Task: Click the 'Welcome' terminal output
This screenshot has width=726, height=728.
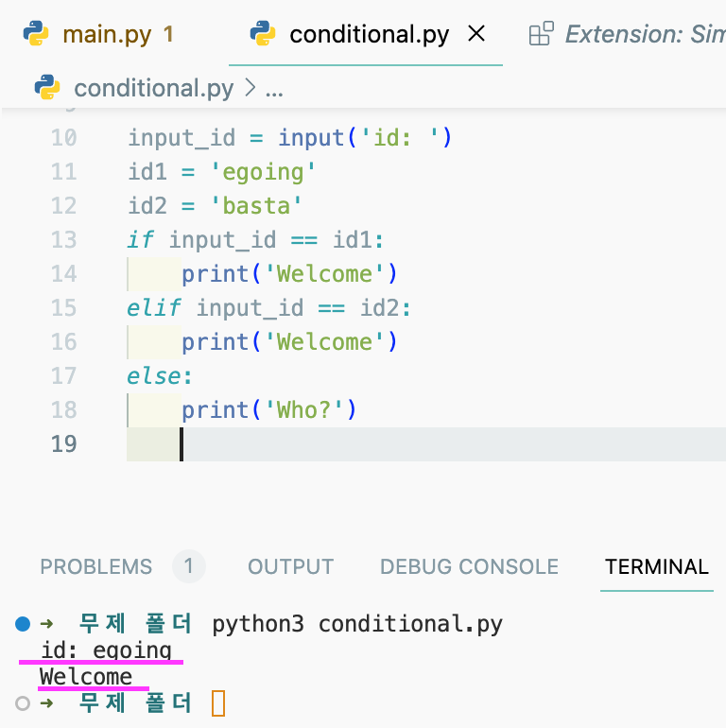Action: (x=86, y=676)
